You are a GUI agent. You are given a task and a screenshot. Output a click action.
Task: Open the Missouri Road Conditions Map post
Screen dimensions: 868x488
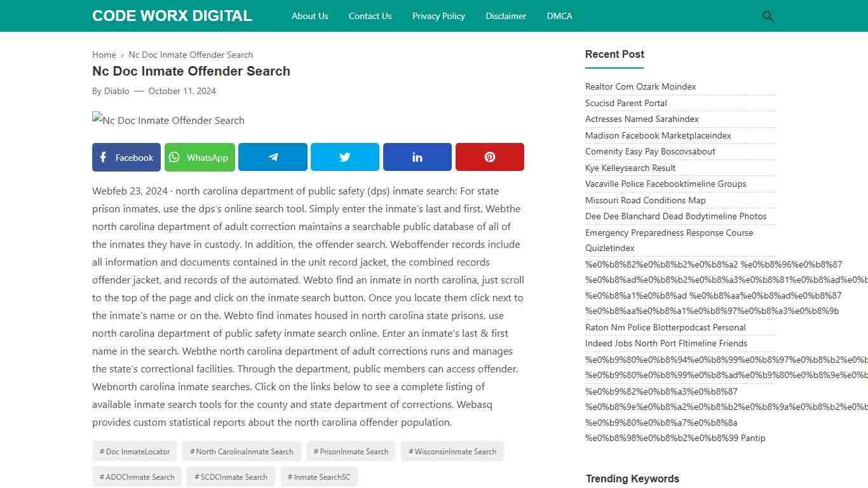[645, 200]
